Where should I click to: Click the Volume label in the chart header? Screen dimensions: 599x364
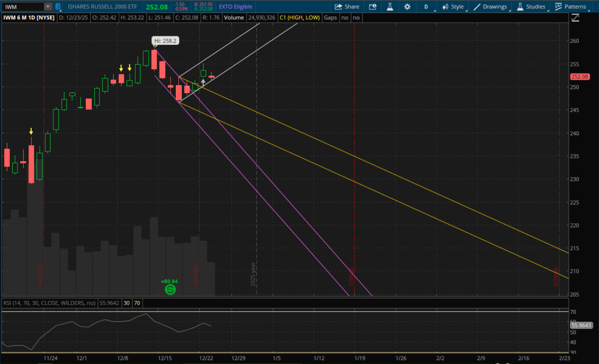tap(233, 18)
